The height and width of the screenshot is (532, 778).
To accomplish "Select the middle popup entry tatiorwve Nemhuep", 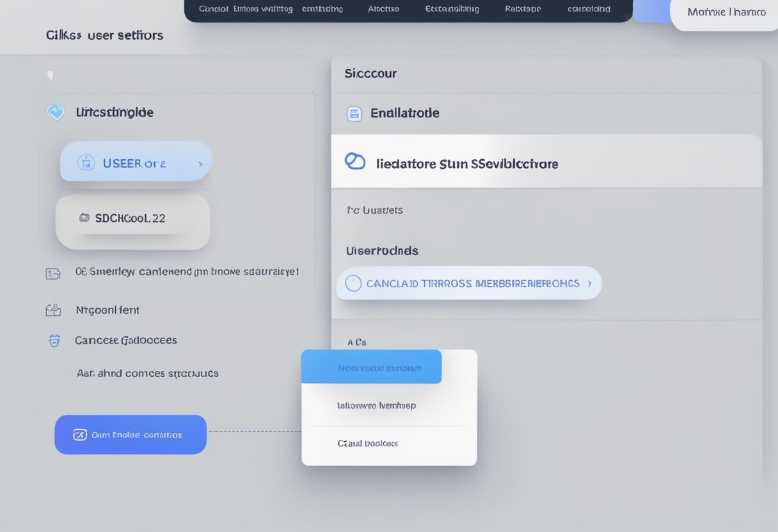I will click(x=376, y=405).
